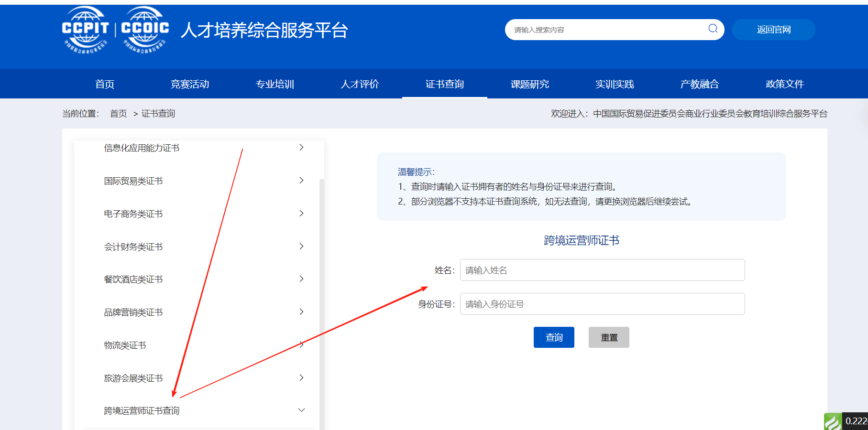Go to the 政策文件 nav tab
Viewport: 868px width, 430px height.
pos(785,84)
